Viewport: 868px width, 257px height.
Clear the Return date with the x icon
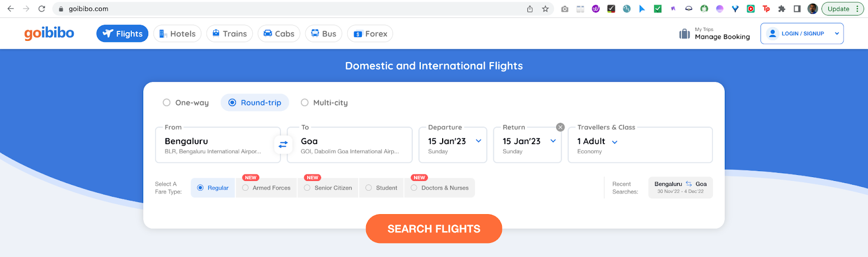click(x=560, y=127)
